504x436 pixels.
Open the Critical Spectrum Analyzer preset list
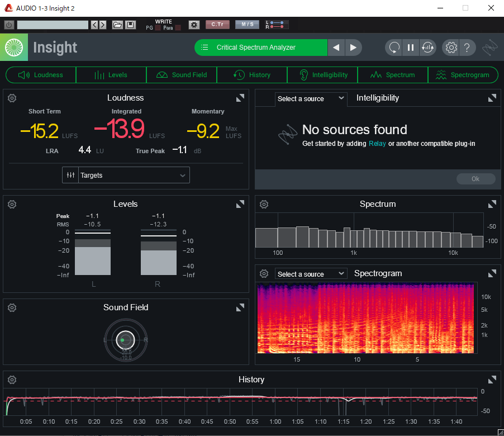[261, 48]
